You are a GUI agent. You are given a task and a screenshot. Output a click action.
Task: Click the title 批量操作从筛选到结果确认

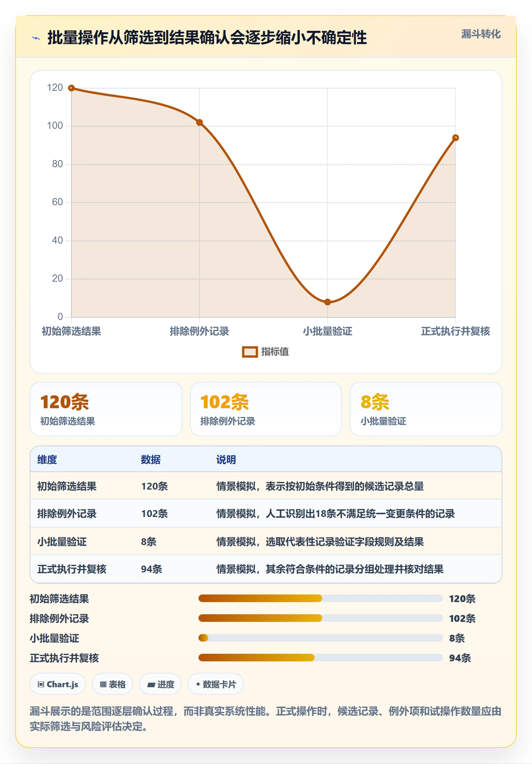click(x=207, y=38)
